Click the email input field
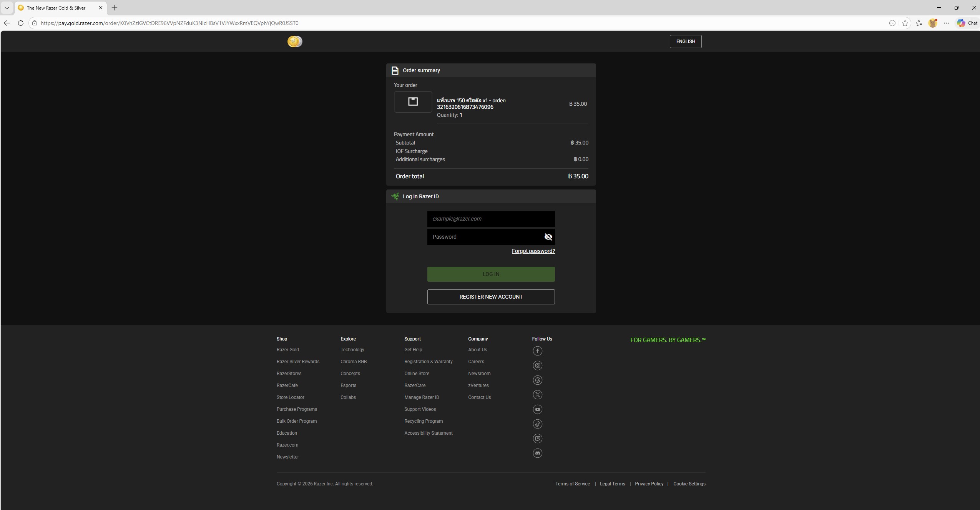Screen dimensions: 980x510 click(491, 219)
